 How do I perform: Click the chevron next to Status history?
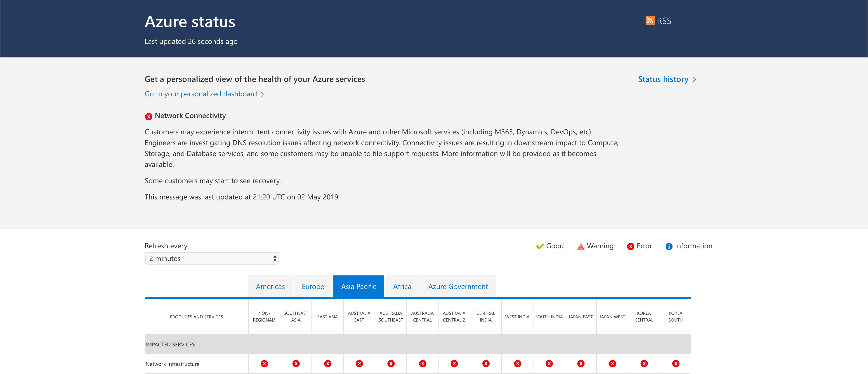694,80
